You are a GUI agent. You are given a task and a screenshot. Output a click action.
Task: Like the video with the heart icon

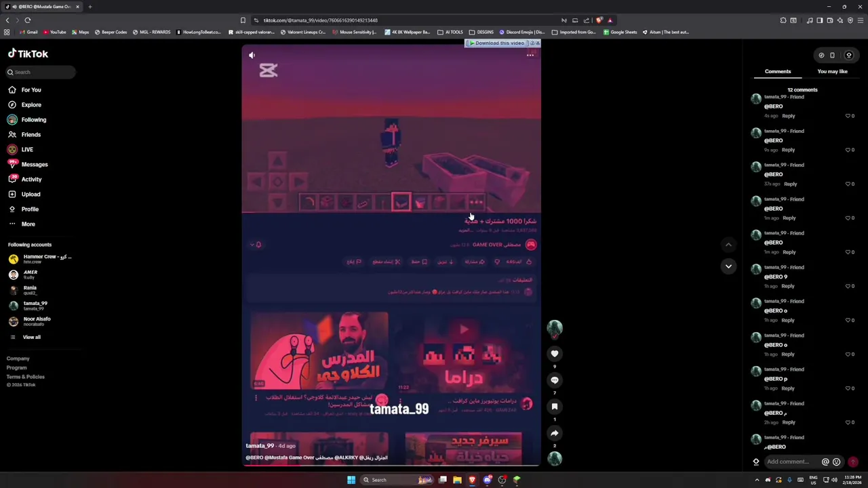[555, 354]
